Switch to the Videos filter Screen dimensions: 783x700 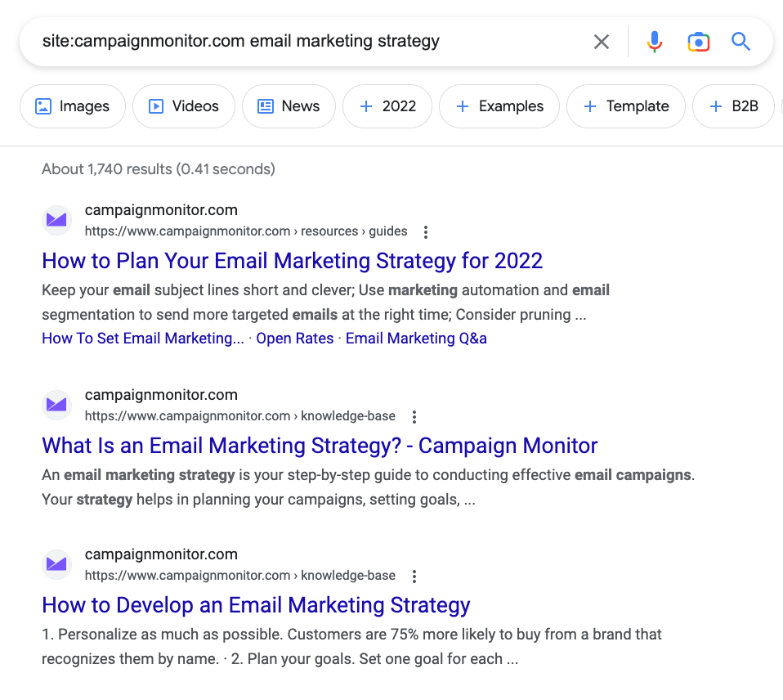184,106
